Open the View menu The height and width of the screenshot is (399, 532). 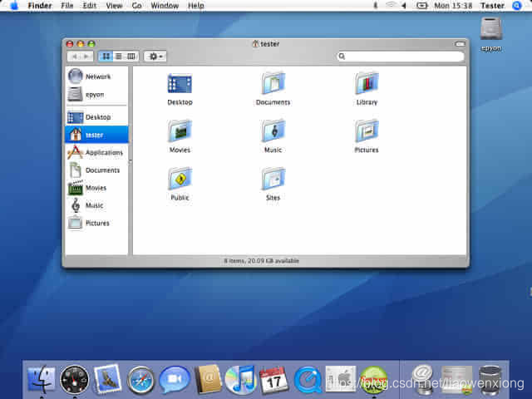pyautogui.click(x=114, y=6)
